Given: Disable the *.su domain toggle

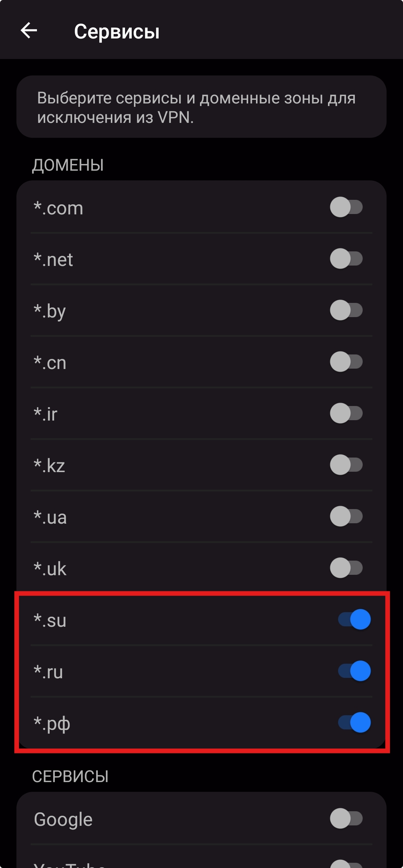Looking at the screenshot, I should pyautogui.click(x=354, y=620).
